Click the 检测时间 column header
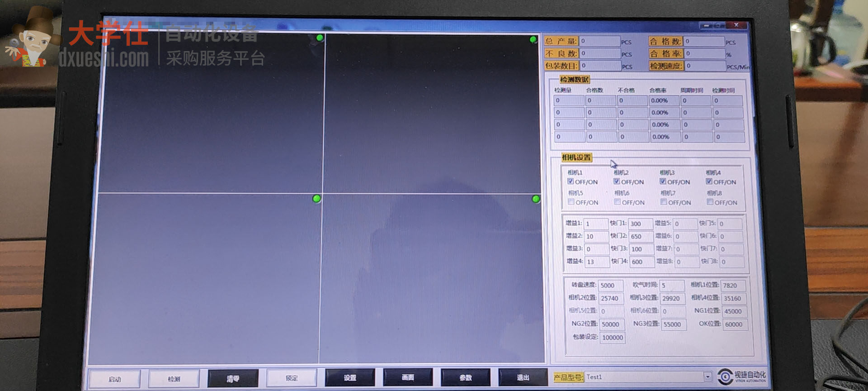This screenshot has height=391, width=868. click(x=723, y=91)
